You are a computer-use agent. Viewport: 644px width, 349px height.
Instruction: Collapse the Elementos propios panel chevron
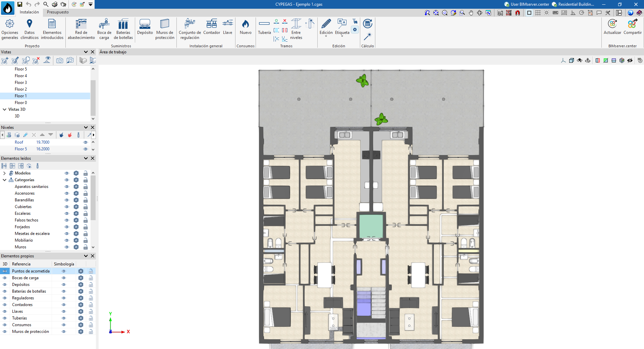(86, 256)
